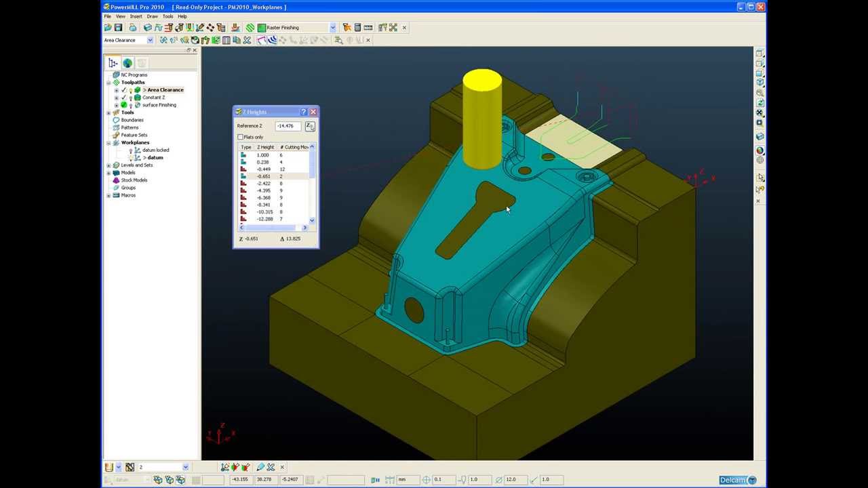The image size is (868, 488).
Task: Expand the Macros tree node
Action: pyautogui.click(x=108, y=195)
